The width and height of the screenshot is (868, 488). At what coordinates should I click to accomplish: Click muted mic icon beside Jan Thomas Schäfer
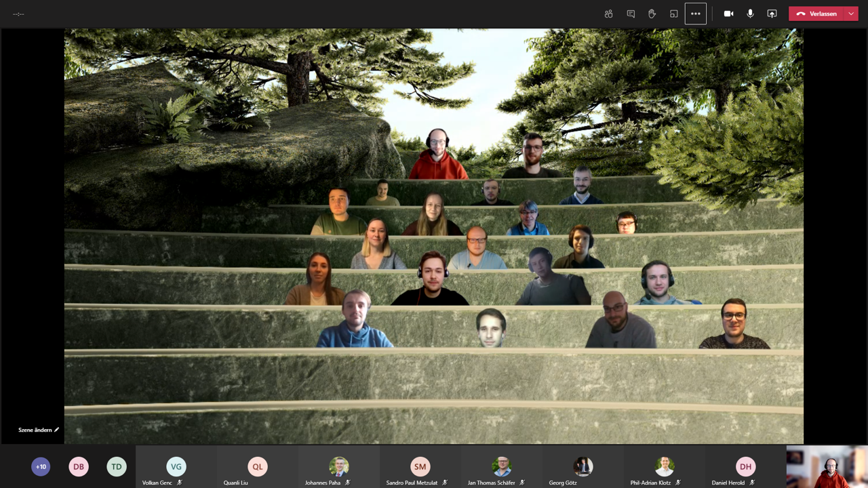(522, 483)
